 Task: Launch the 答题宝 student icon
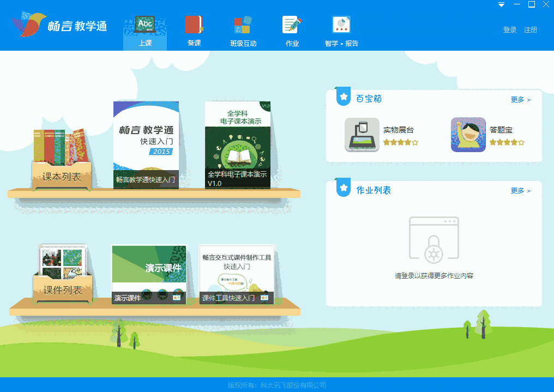pos(468,135)
